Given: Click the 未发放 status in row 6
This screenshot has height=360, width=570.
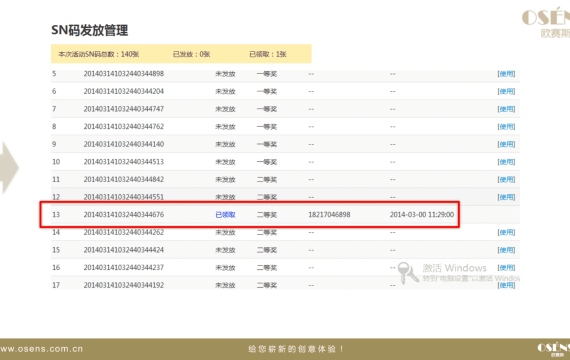Looking at the screenshot, I should [225, 91].
